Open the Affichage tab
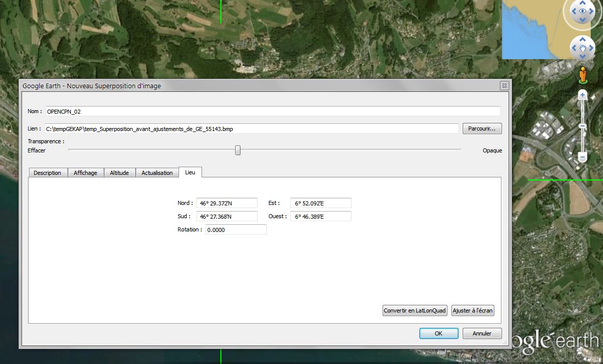The width and height of the screenshot is (603, 364). (x=85, y=173)
